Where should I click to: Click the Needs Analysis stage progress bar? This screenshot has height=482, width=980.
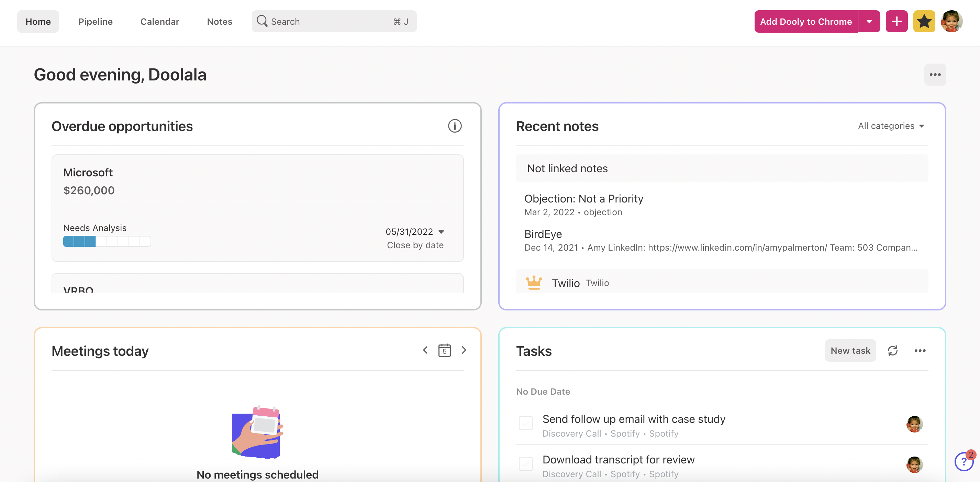[x=107, y=241]
